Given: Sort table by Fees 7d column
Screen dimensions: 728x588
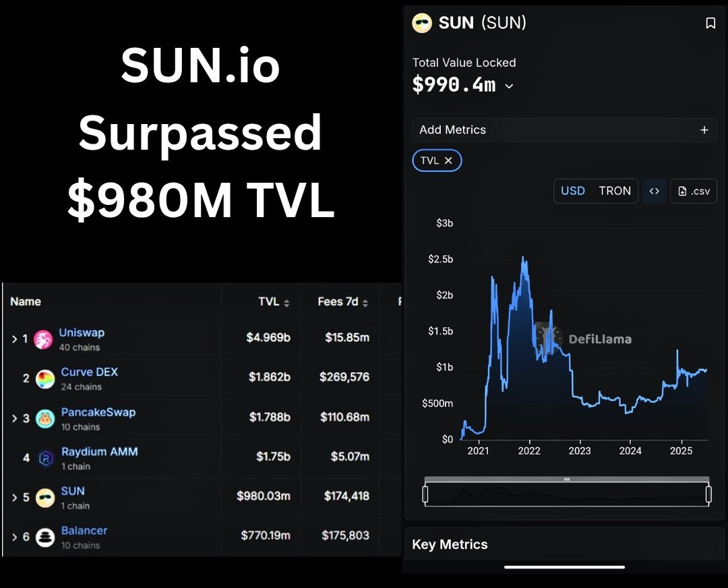Looking at the screenshot, I should tap(342, 302).
